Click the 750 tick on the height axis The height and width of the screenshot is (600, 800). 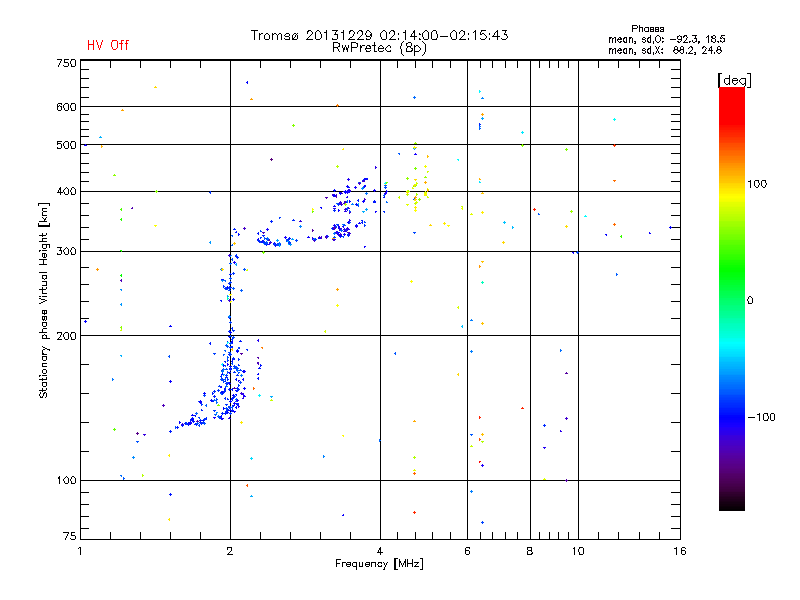tap(66, 63)
